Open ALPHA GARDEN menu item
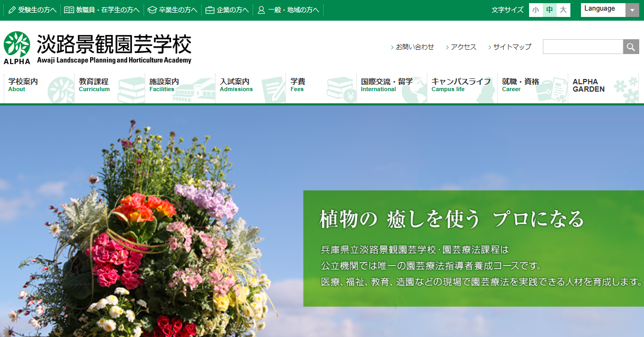This screenshot has height=337, width=644. (603, 88)
